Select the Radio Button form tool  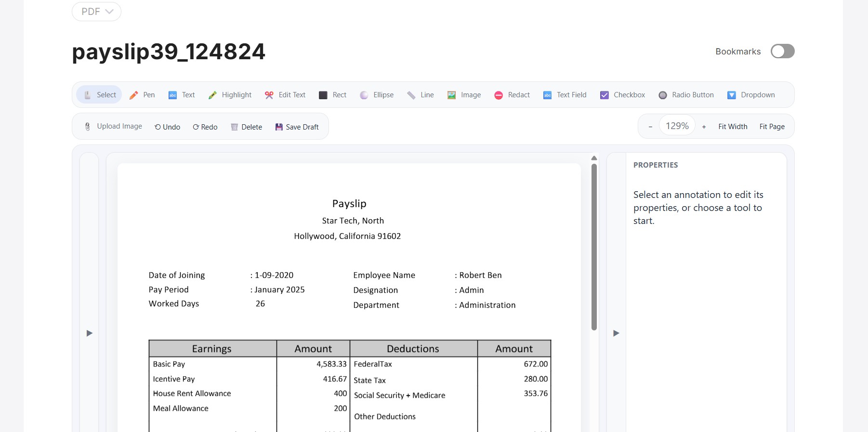click(x=686, y=95)
